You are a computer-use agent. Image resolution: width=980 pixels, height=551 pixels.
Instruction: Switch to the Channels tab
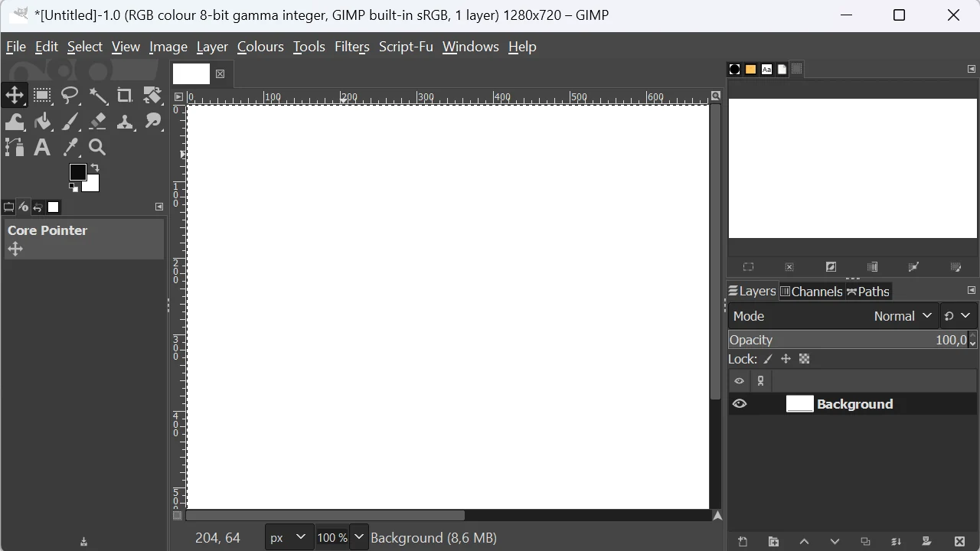click(811, 292)
